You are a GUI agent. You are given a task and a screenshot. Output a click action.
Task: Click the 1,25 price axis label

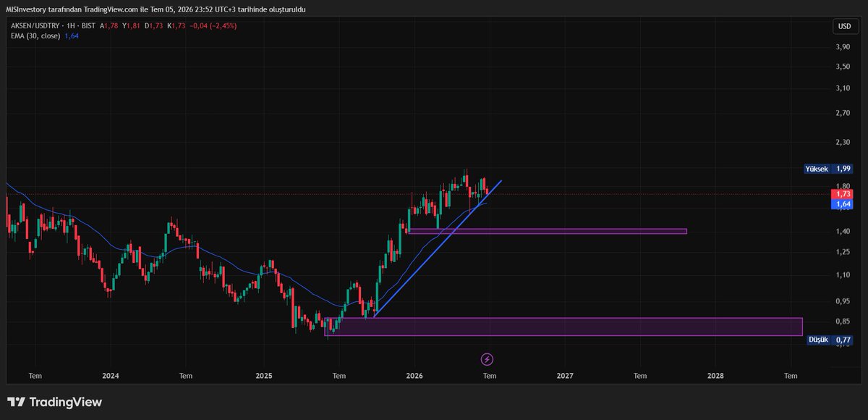[843, 252]
